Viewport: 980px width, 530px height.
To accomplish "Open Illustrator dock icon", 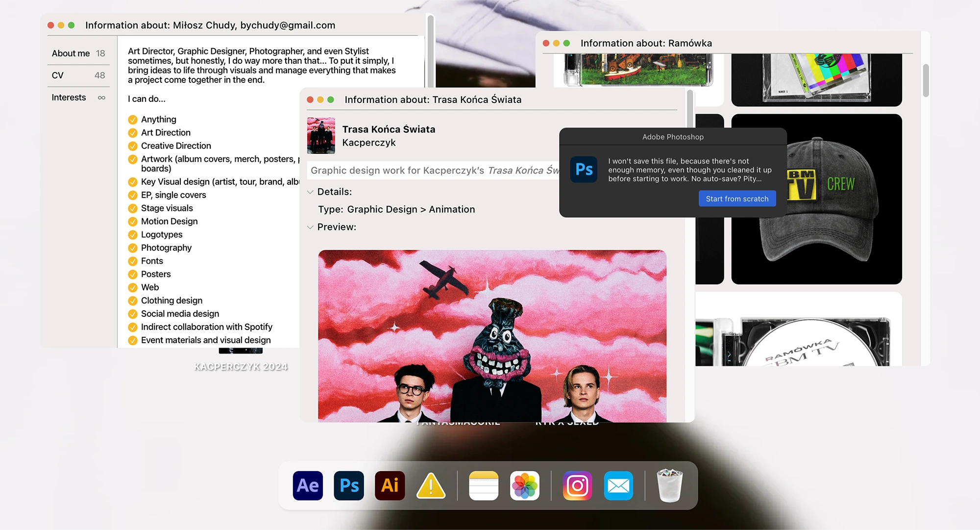I will coord(390,485).
